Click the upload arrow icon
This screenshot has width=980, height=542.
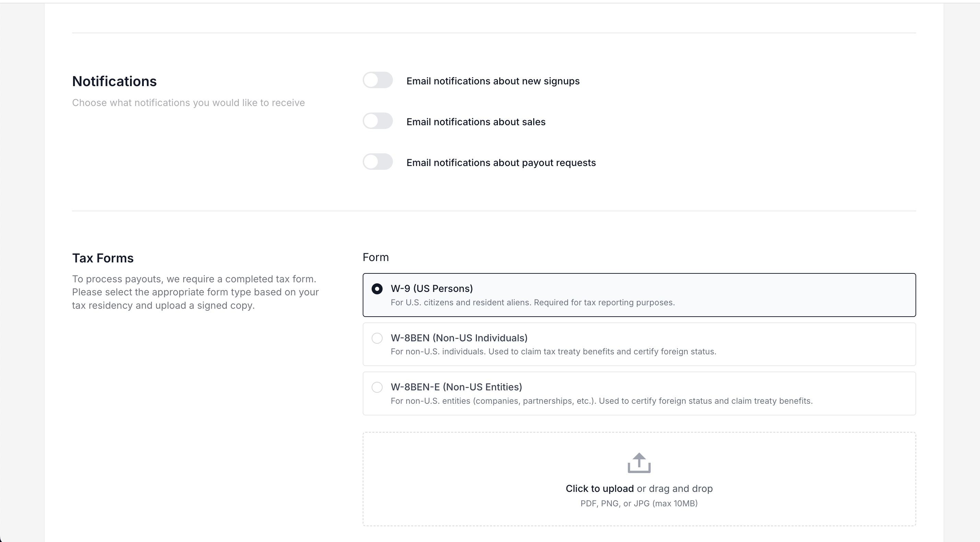(639, 463)
